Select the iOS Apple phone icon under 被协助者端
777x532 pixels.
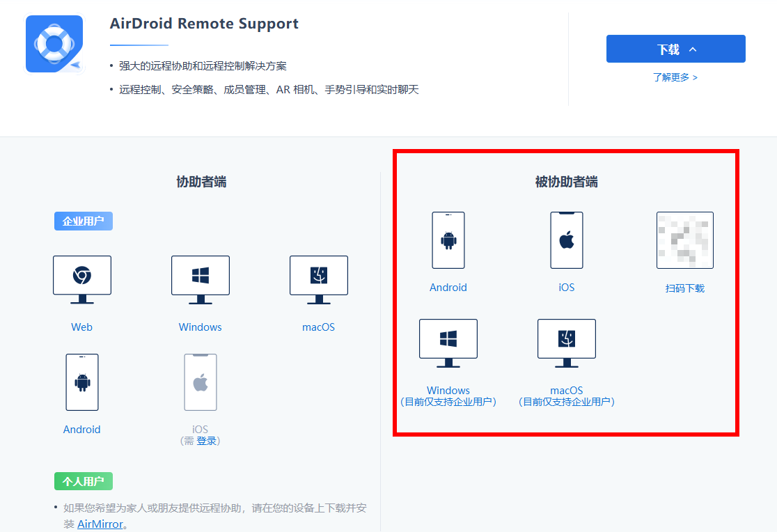point(567,240)
